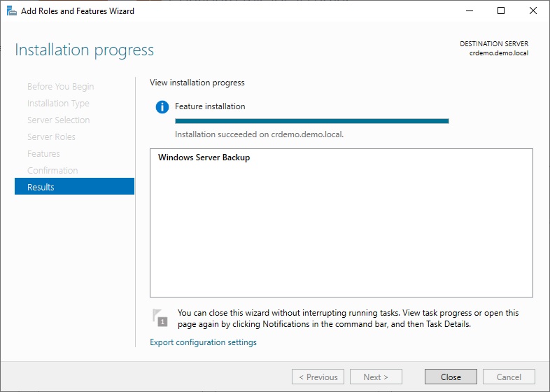Click the Next button
The height and width of the screenshot is (392, 550).
[376, 377]
